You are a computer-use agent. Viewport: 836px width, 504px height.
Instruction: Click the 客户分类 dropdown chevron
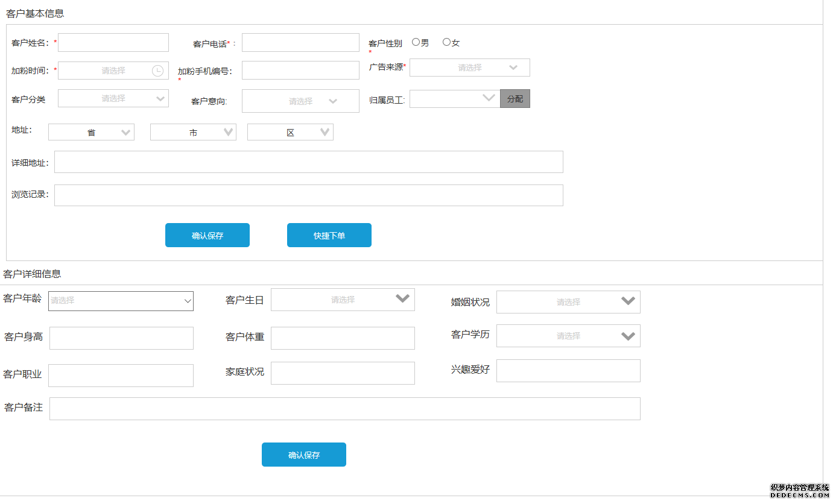160,98
